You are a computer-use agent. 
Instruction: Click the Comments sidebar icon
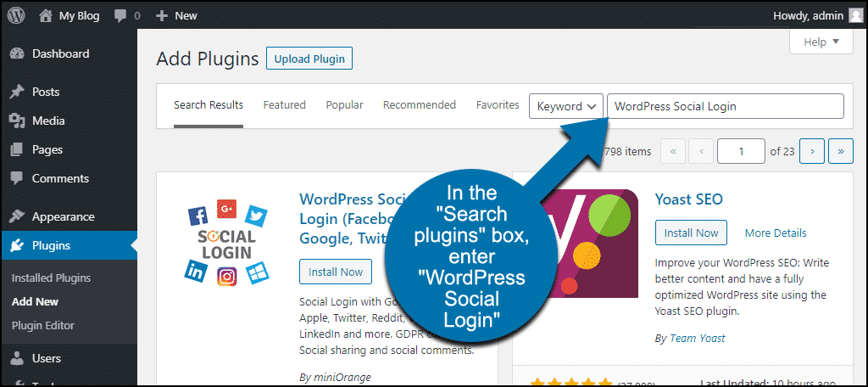pyautogui.click(x=17, y=178)
